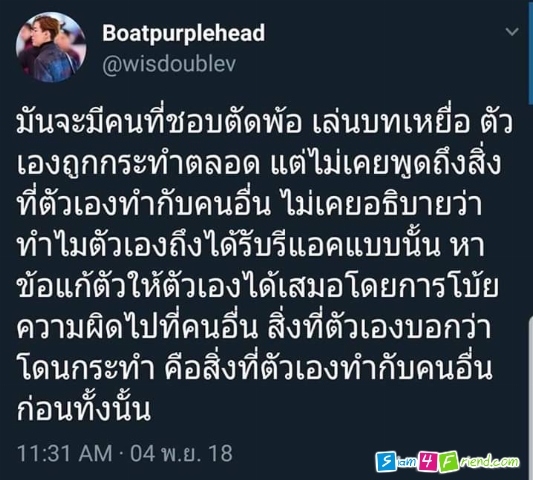Open the tweet options chevron menu
Image resolution: width=533 pixels, height=480 pixels.
point(512,32)
